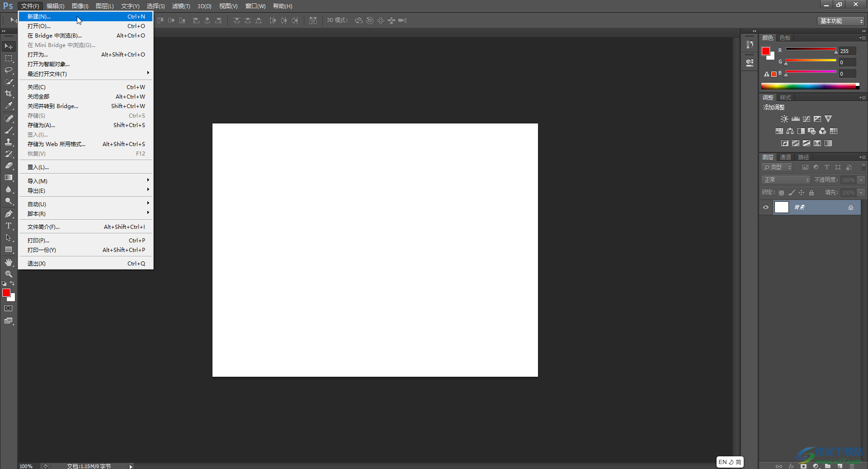
Task: Toggle lock transparent pixels
Action: point(781,193)
